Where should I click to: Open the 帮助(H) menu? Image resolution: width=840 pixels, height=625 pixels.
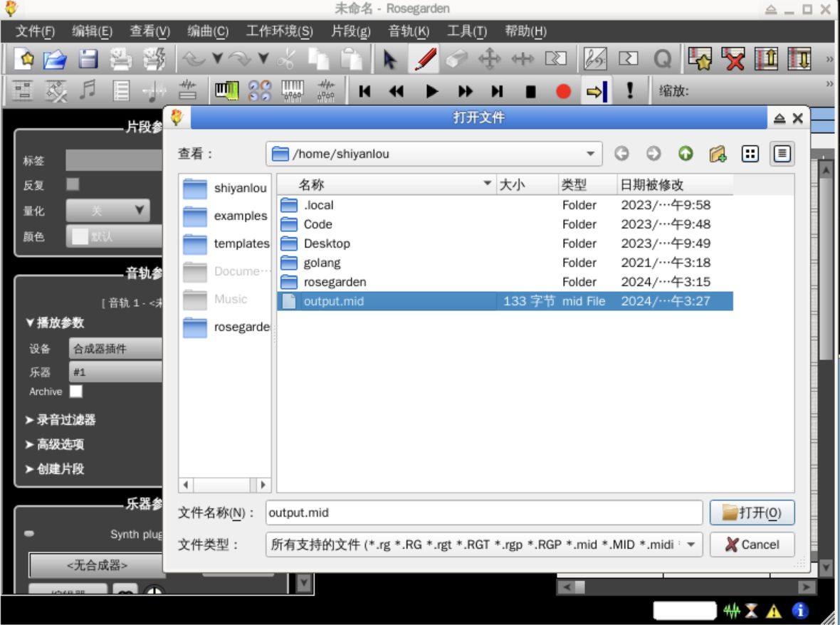click(x=525, y=31)
